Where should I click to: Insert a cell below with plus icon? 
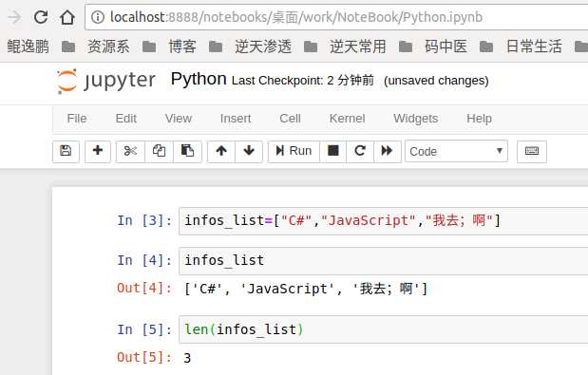[x=98, y=151]
